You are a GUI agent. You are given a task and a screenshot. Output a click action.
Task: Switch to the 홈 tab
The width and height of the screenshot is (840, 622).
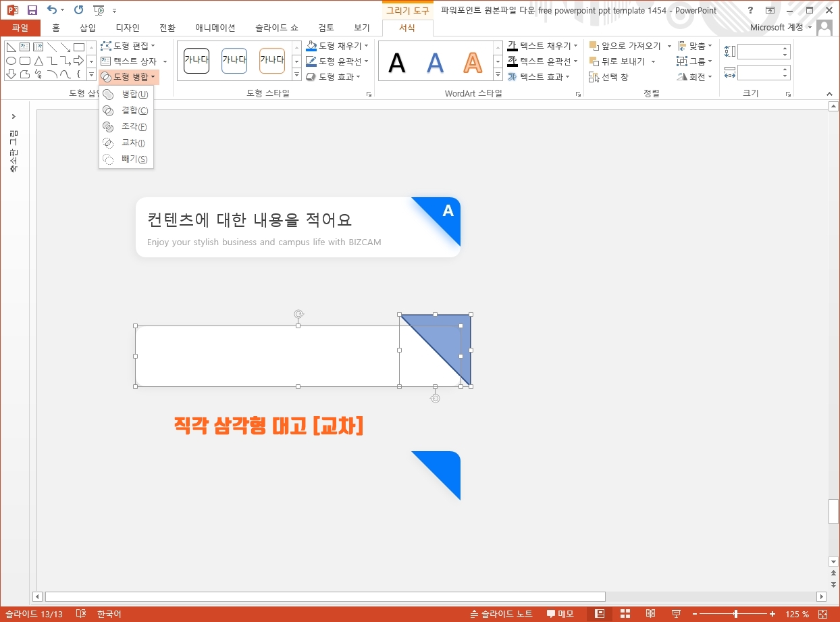pyautogui.click(x=56, y=28)
